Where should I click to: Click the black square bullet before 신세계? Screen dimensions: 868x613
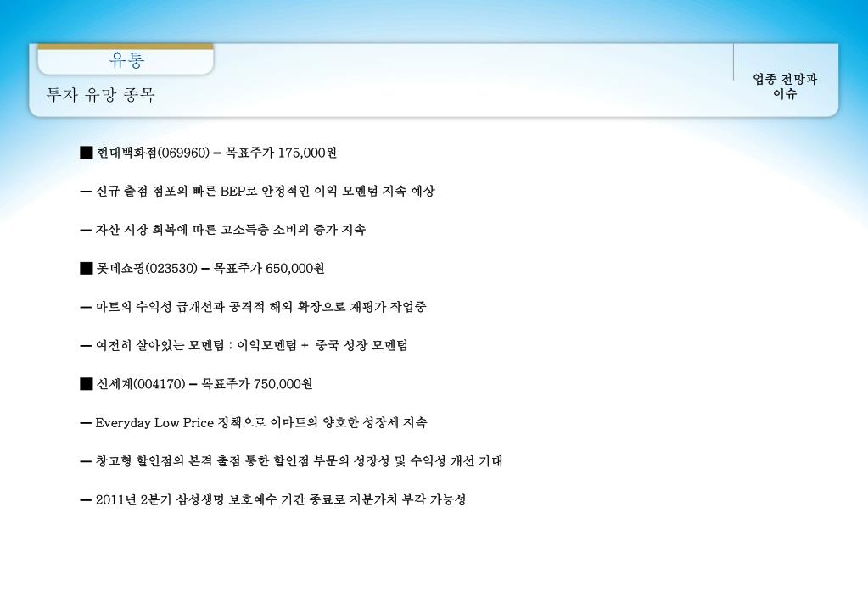pyautogui.click(x=87, y=384)
